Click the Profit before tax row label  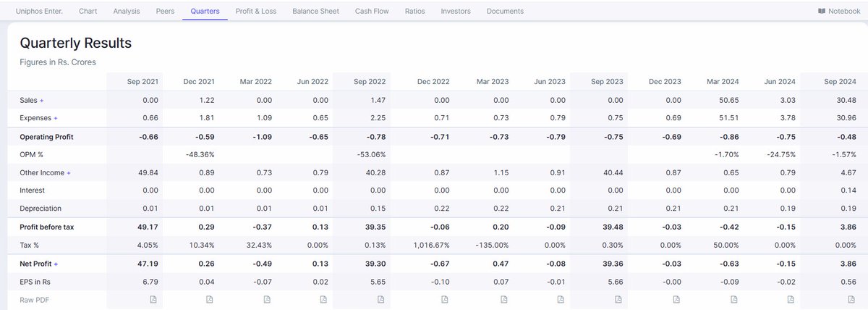(47, 227)
